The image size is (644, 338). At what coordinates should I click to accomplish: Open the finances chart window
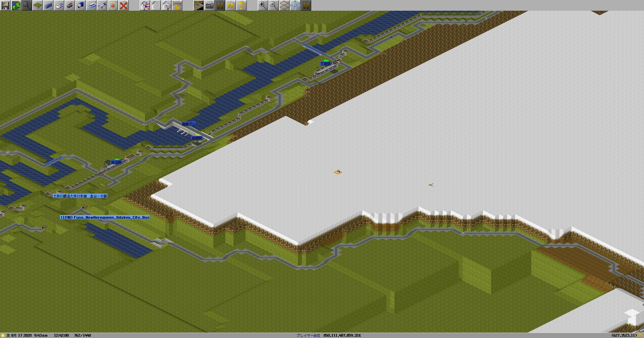(177, 5)
